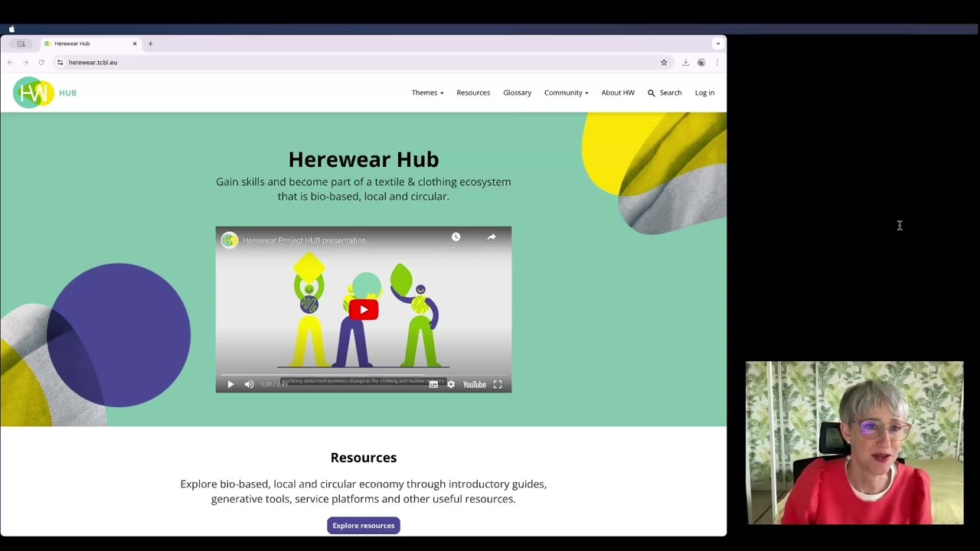980x551 pixels.
Task: Open the video settings gear
Action: [451, 385]
